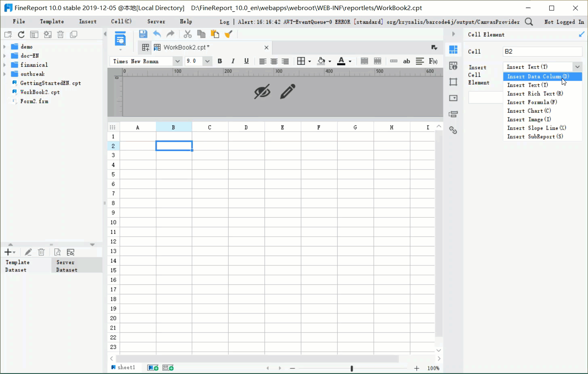This screenshot has height=374, width=588.
Task: Open the Server menu
Action: pyautogui.click(x=156, y=21)
